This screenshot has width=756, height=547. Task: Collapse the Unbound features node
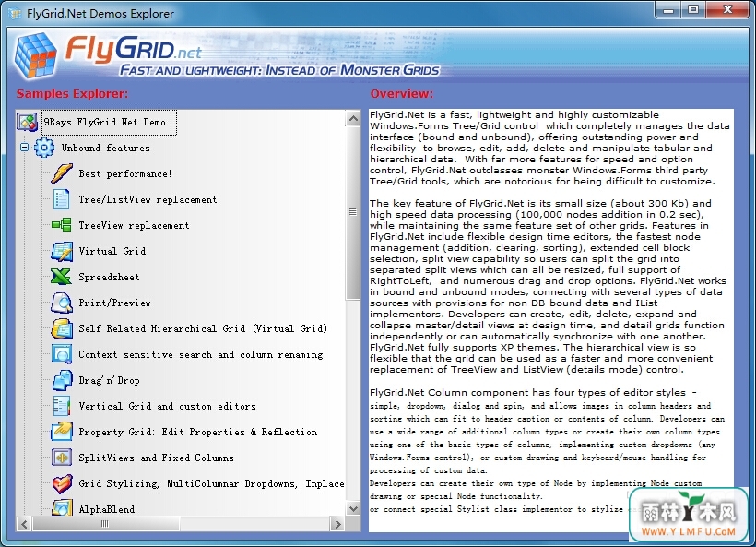[x=24, y=147]
